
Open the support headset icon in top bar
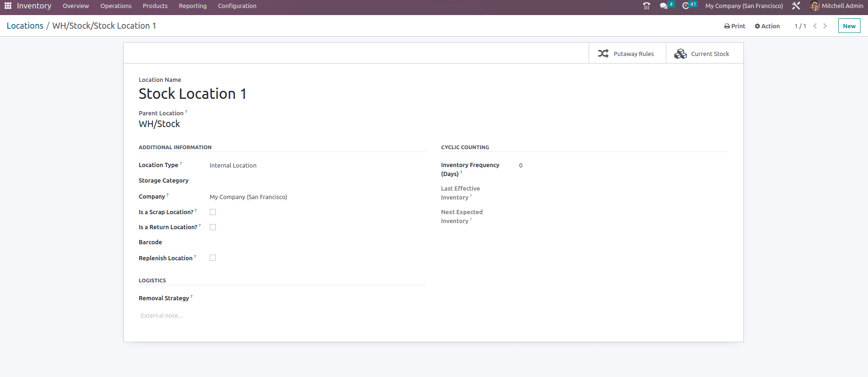647,6
